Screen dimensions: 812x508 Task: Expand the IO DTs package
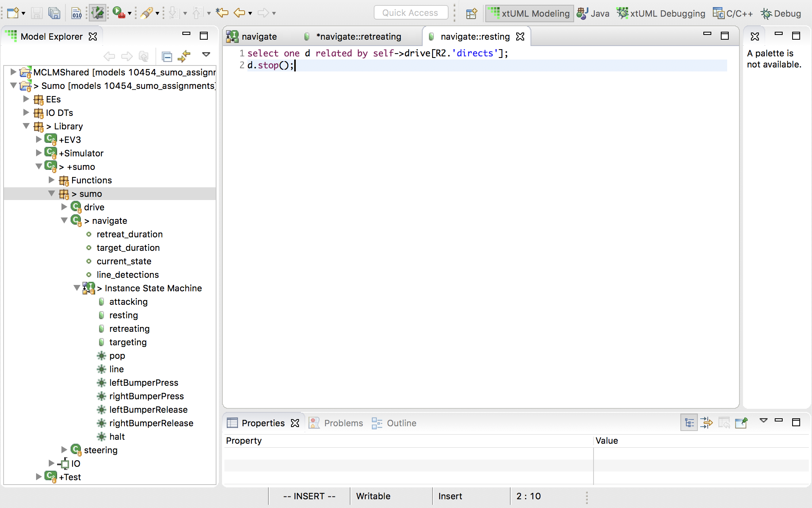[26, 112]
